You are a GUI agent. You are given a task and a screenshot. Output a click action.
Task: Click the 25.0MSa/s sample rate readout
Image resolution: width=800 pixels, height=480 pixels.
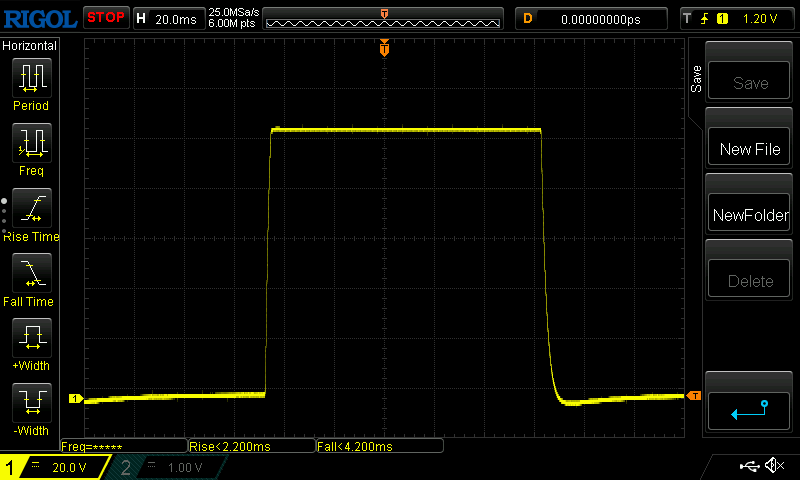[234, 12]
